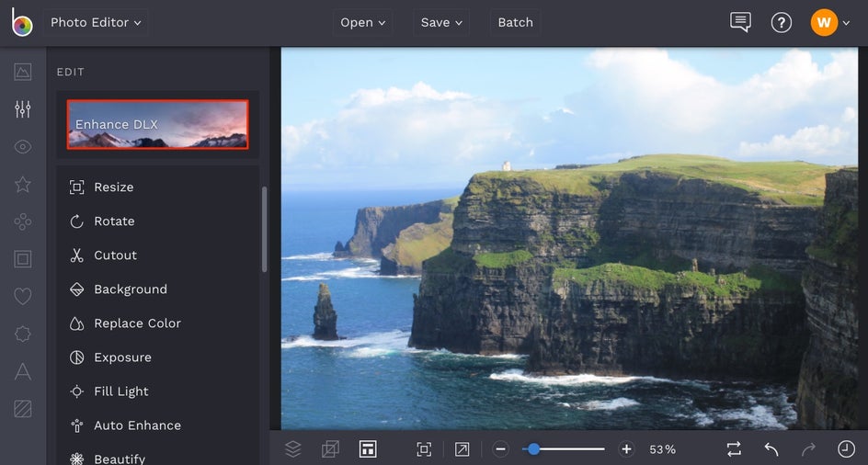The height and width of the screenshot is (465, 868).
Task: Expand the account chevron next to avatar
Action: (x=846, y=23)
